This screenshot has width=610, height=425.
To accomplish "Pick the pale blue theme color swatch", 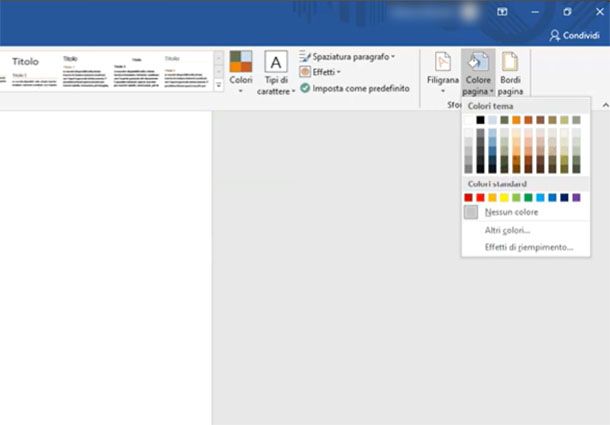I will (493, 120).
